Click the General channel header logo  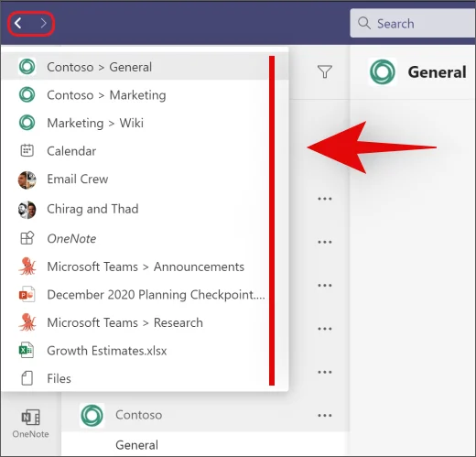click(x=383, y=71)
